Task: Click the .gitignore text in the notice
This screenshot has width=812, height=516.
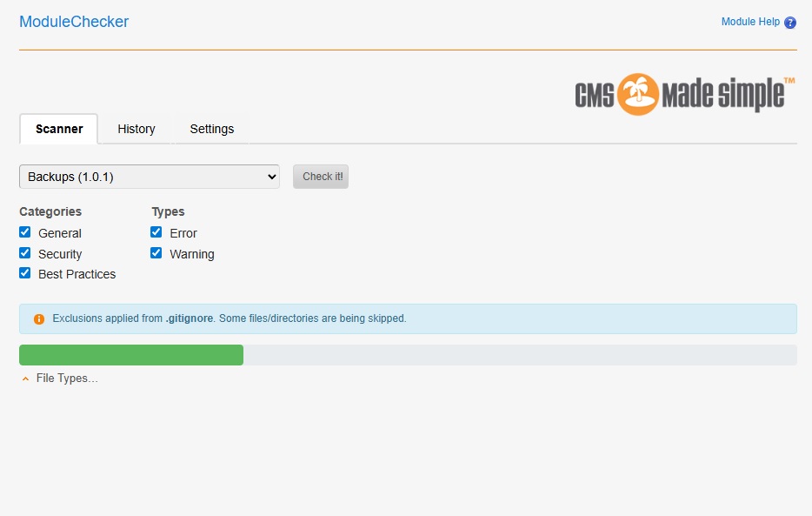Action: point(189,318)
